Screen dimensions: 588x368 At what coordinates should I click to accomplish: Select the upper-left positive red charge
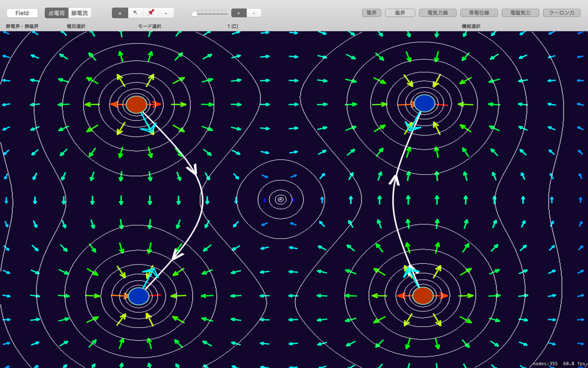(x=137, y=104)
